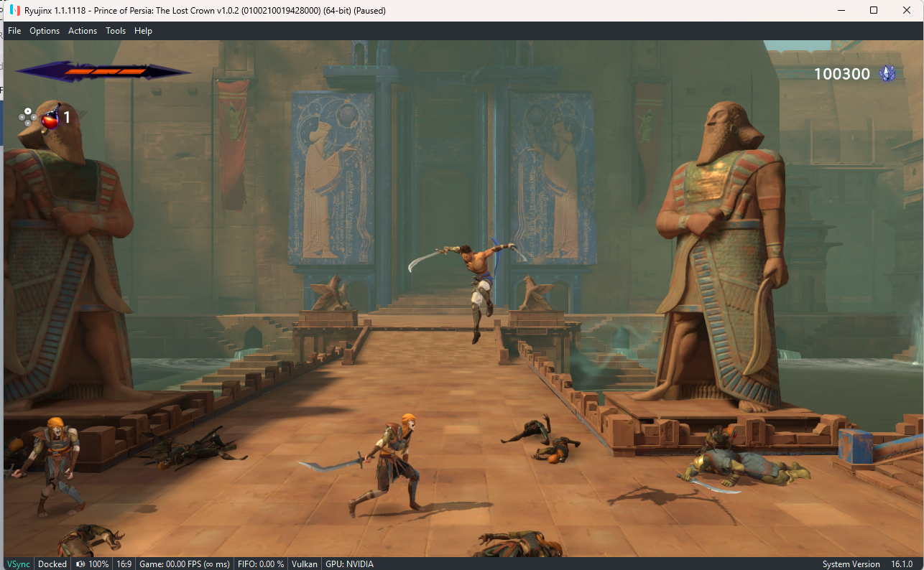The image size is (924, 570).
Task: Click the FIFO percentage readout
Action: pos(261,564)
